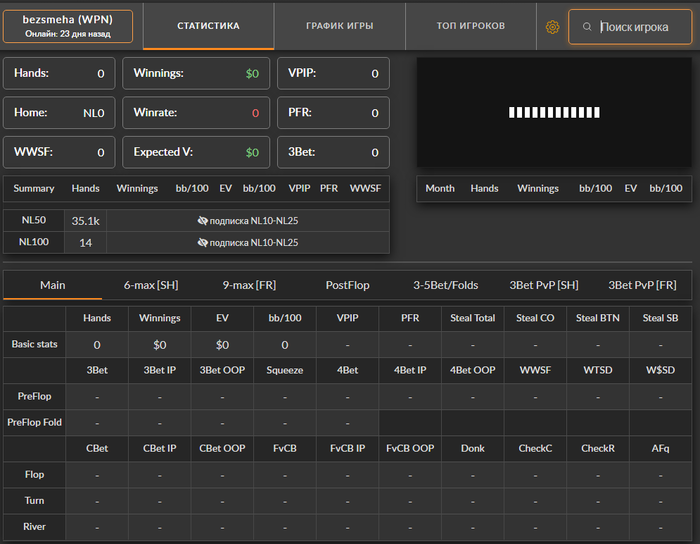Click the Winnings stat box
This screenshot has height=544, width=700.
pyautogui.click(x=196, y=73)
